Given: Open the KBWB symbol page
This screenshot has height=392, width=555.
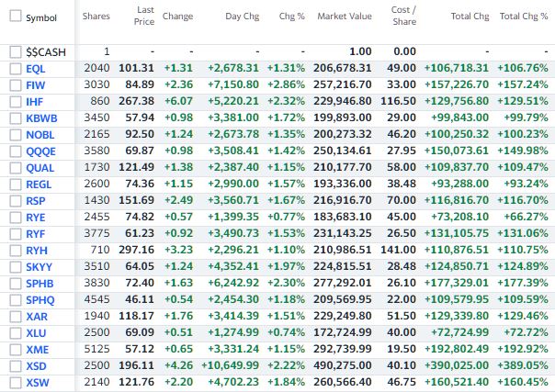Looking at the screenshot, I should pos(40,118).
